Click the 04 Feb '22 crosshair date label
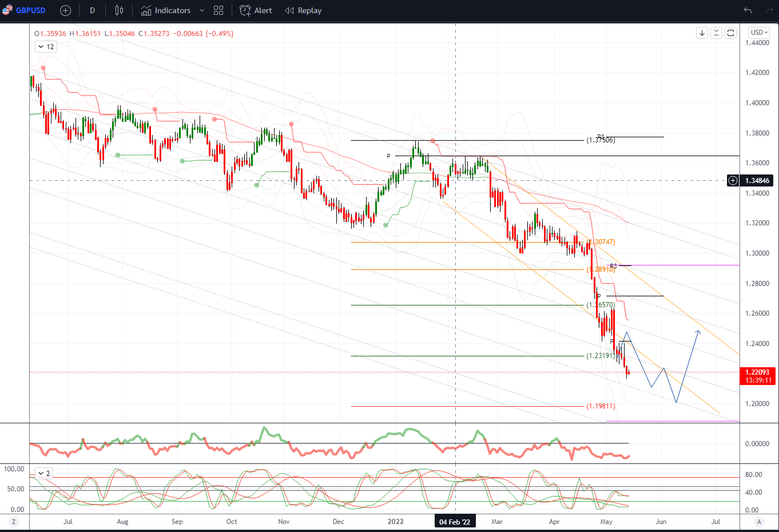Viewport: 779px width, 532px height. tap(455, 522)
